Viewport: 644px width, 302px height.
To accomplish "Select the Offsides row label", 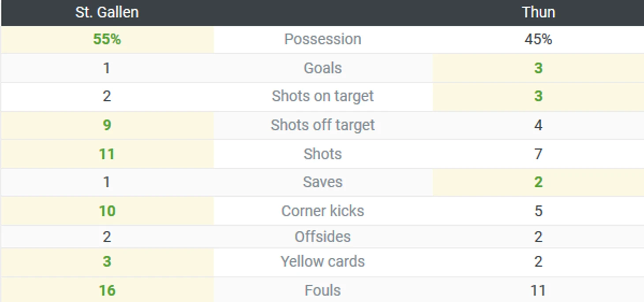I will (x=322, y=237).
